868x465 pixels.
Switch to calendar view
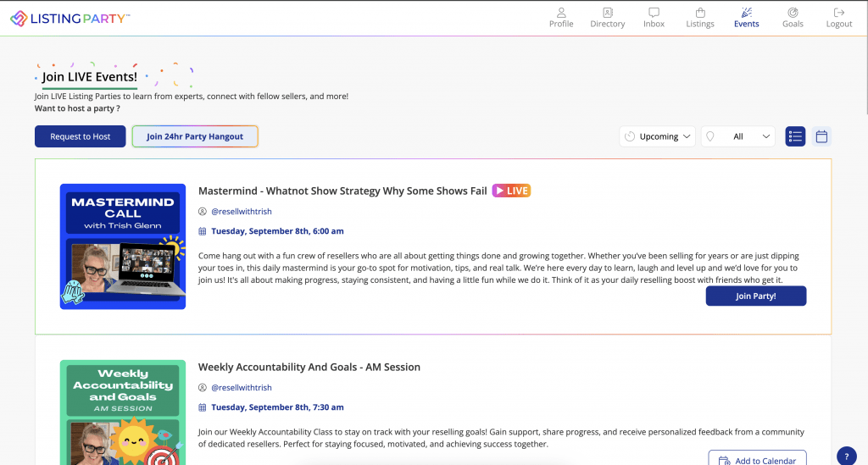tap(821, 136)
